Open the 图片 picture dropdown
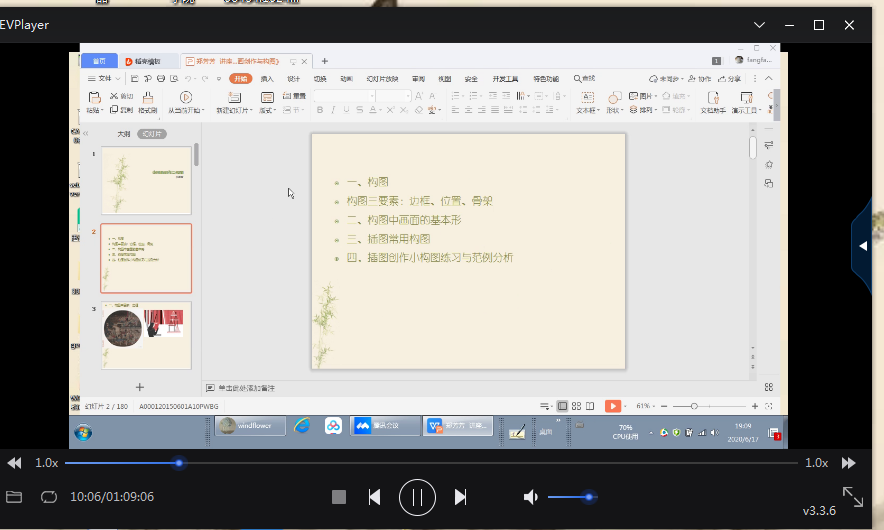Viewport: 884px width, 530px height. click(x=643, y=96)
